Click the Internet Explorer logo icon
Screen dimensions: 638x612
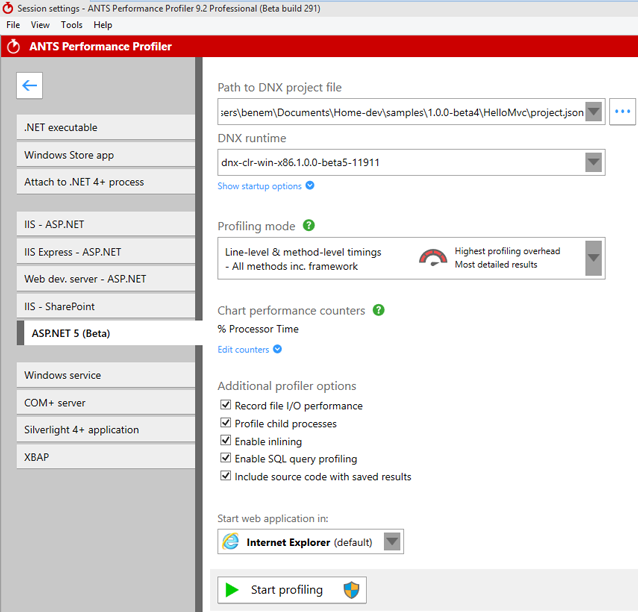tap(231, 542)
